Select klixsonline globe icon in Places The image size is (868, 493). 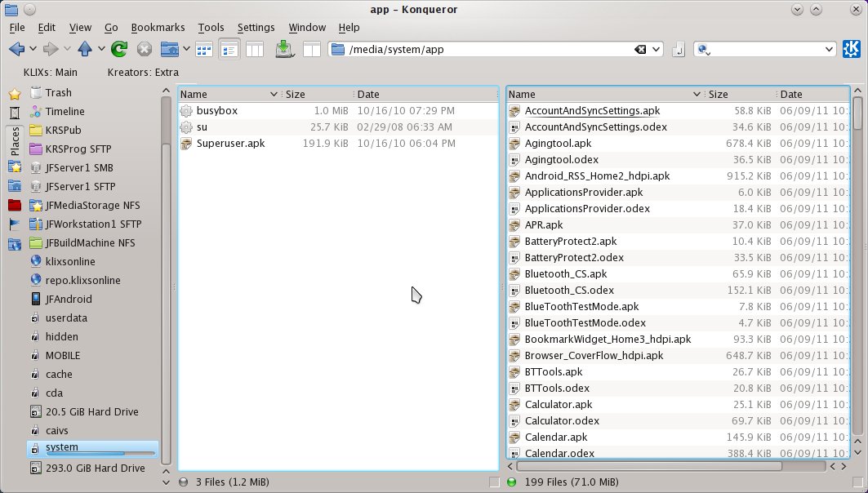[35, 261]
